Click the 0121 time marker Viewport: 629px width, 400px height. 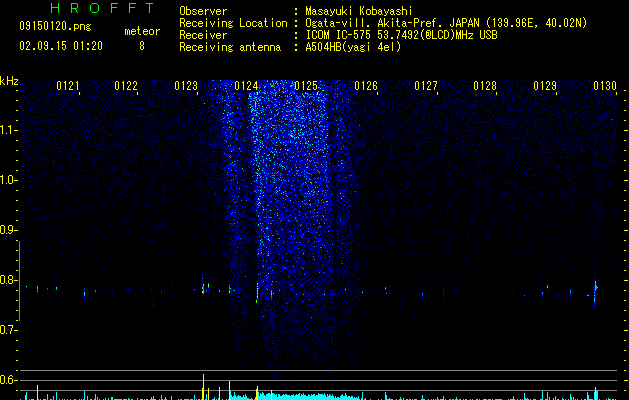[x=67, y=86]
